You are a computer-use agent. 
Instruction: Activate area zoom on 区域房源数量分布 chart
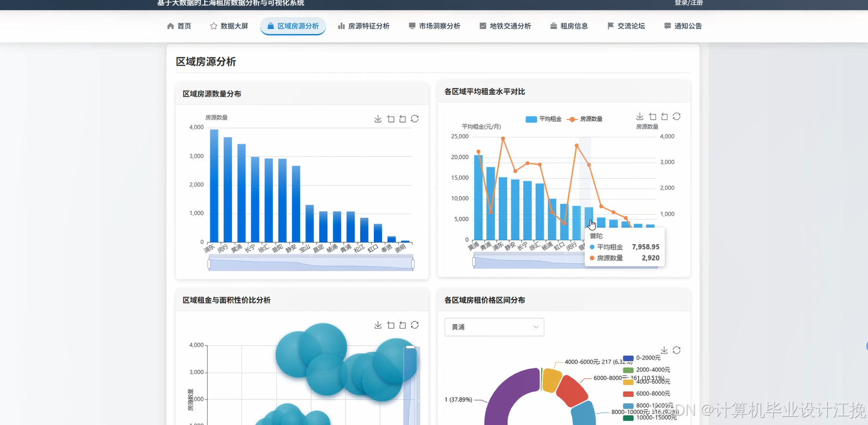(391, 119)
